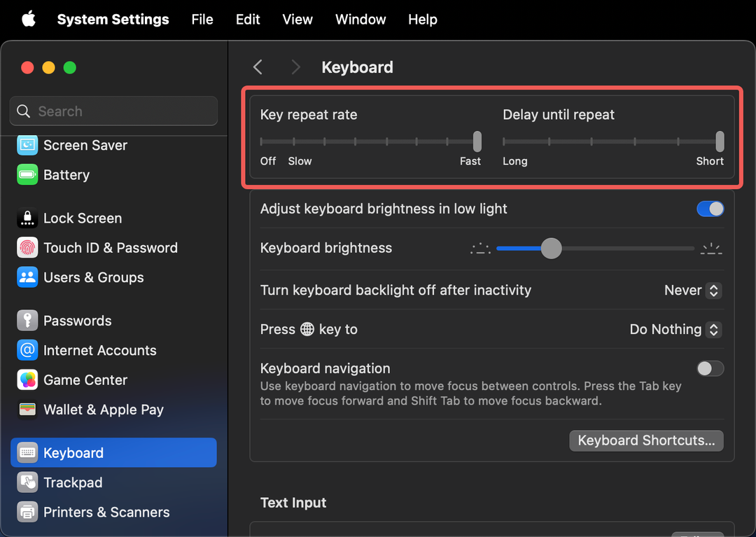Click the Search field in sidebar
This screenshot has height=537, width=756.
pos(113,111)
